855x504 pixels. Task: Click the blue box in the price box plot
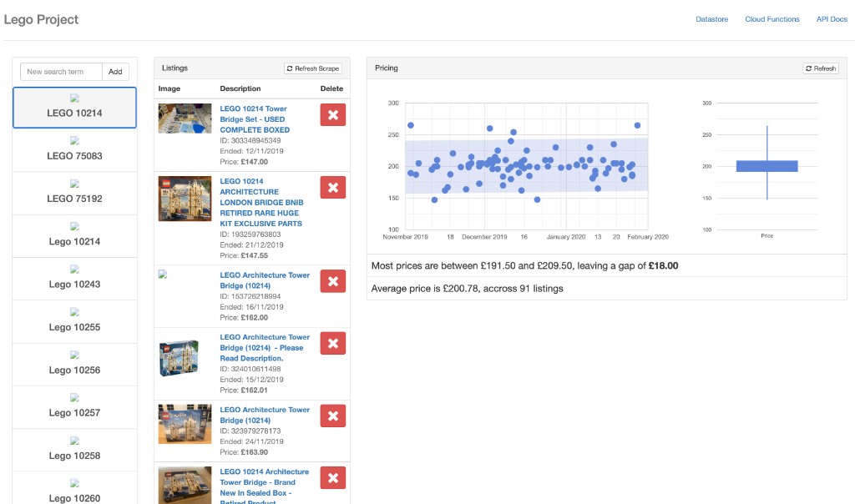[766, 166]
